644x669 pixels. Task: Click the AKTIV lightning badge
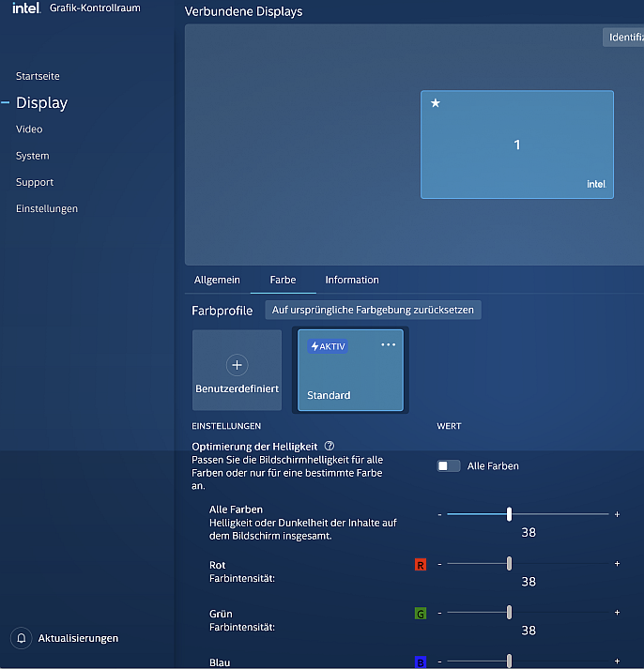(328, 346)
